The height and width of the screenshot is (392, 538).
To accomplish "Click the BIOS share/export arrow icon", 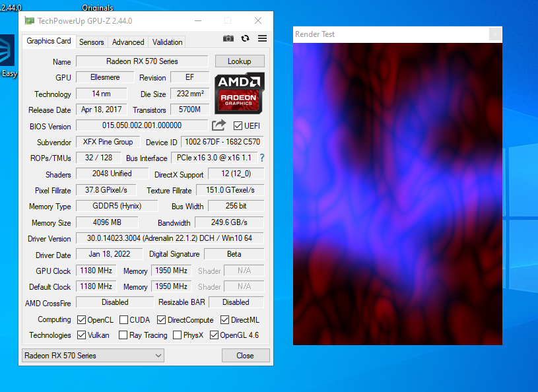I will tap(219, 125).
